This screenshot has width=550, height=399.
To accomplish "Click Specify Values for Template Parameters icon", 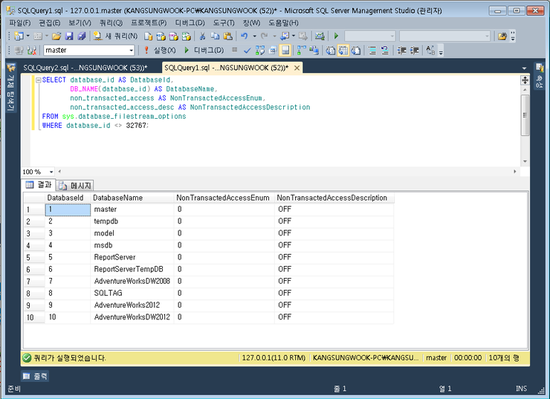I will tap(430, 50).
